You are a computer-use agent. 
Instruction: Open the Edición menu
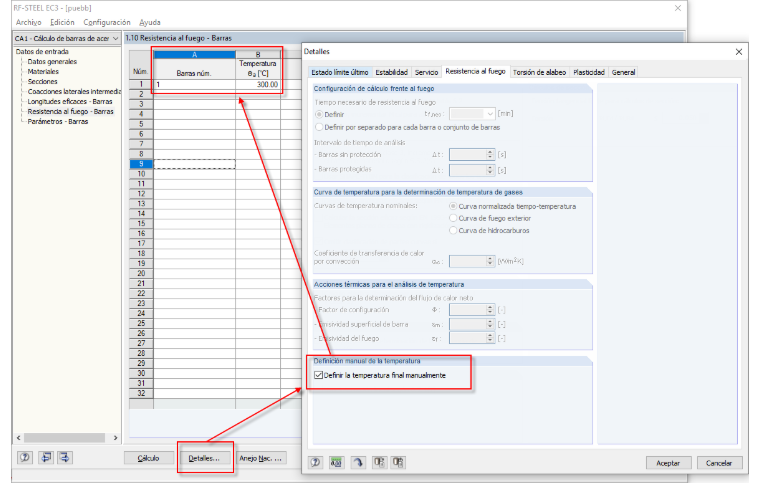coord(62,22)
